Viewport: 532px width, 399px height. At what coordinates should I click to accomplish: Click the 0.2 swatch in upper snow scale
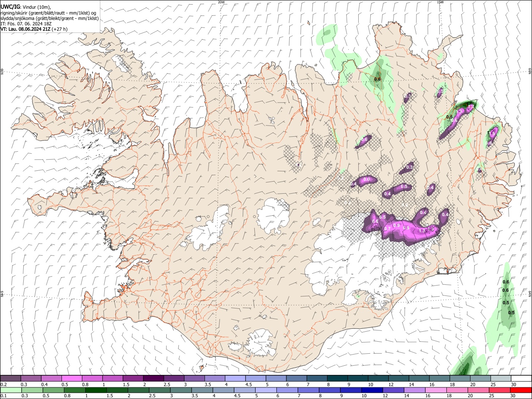10,378
